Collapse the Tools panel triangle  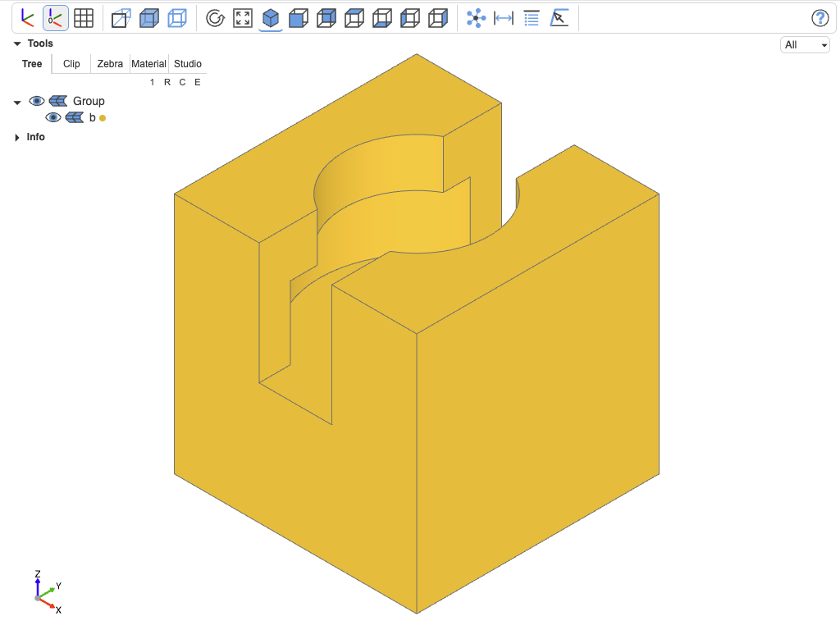(17, 43)
